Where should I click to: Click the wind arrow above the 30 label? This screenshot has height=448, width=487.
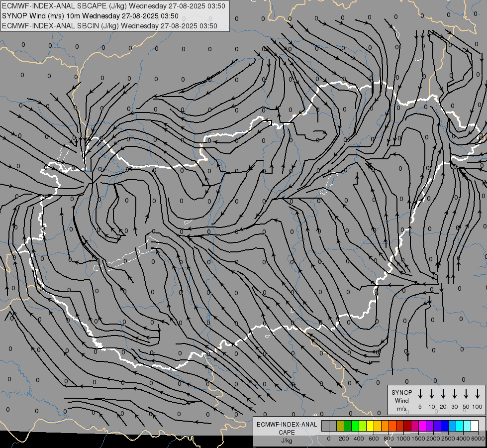(x=454, y=394)
